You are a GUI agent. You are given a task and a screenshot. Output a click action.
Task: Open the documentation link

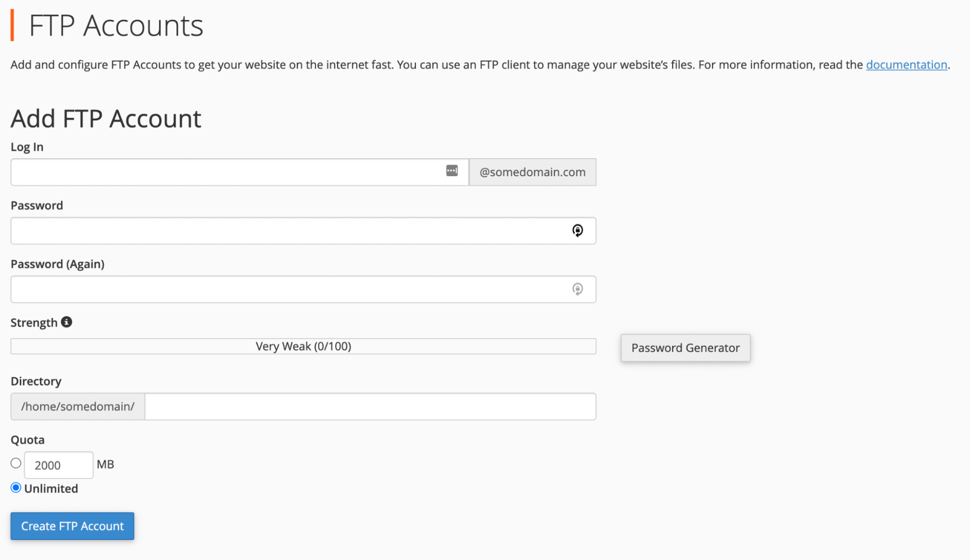click(x=906, y=65)
